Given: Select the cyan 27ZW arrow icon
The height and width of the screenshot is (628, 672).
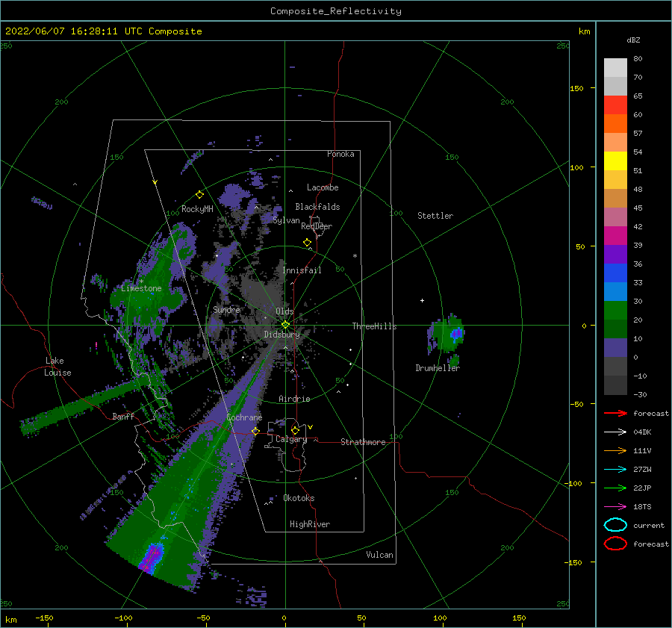Looking at the screenshot, I should pyautogui.click(x=615, y=470).
